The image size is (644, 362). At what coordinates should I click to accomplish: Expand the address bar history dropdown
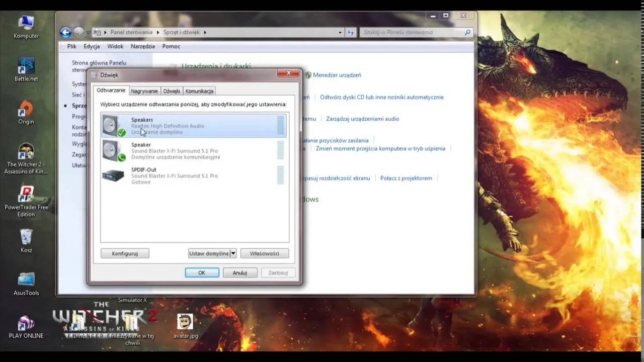340,33
